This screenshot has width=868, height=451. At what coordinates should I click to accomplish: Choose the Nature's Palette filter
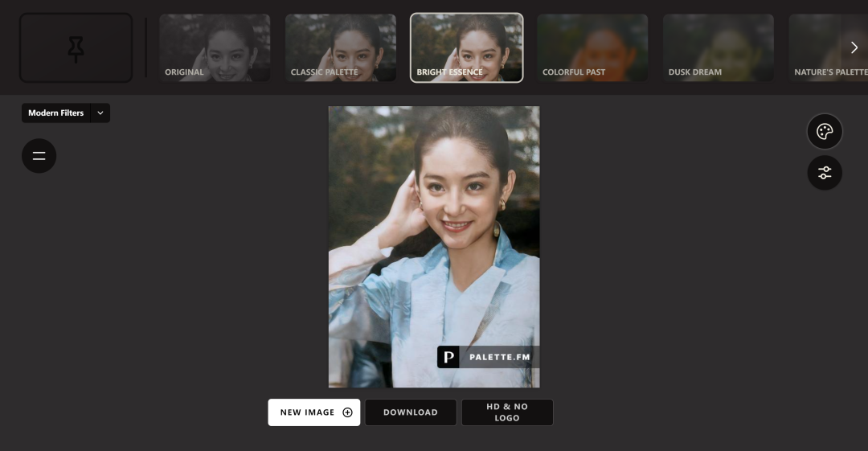(828, 48)
